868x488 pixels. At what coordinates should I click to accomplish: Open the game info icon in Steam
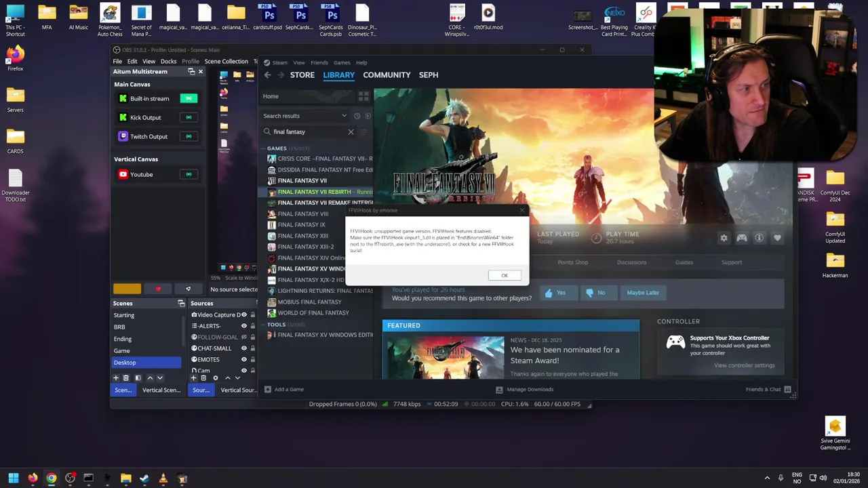pos(759,238)
